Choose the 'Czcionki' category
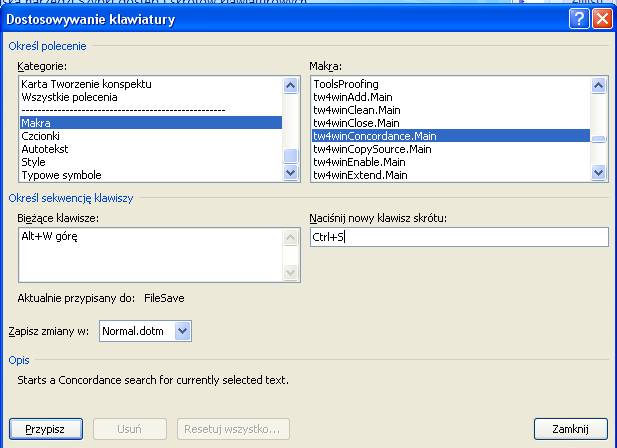This screenshot has width=617, height=448. 151,136
